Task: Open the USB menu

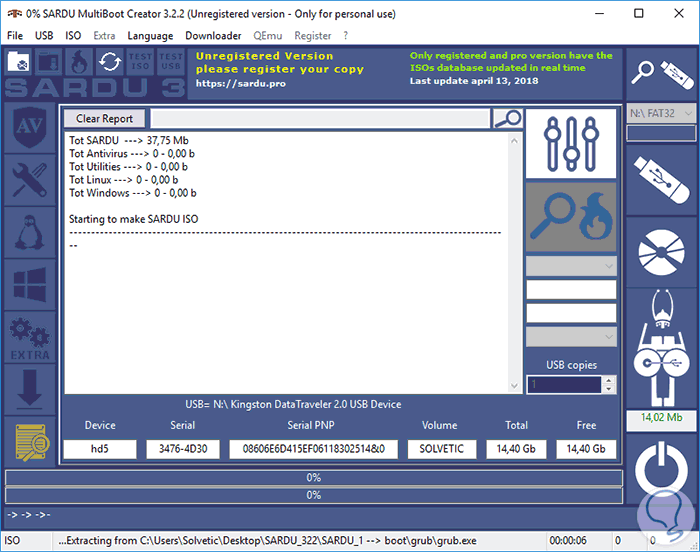Action: click(x=44, y=36)
